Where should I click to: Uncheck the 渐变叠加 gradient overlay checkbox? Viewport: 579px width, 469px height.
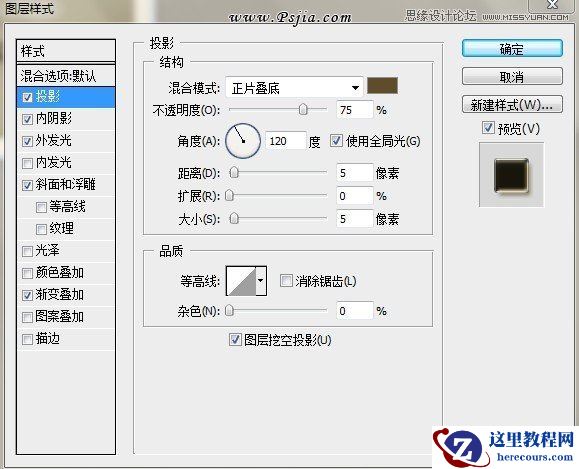pyautogui.click(x=27, y=295)
